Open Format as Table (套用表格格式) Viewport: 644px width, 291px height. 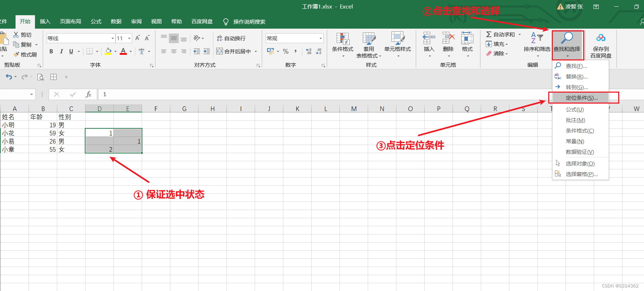click(369, 45)
